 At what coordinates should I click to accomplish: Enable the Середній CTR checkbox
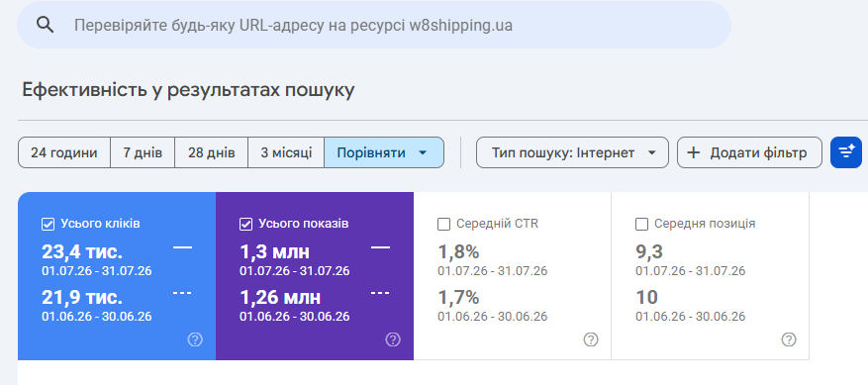[x=443, y=224]
